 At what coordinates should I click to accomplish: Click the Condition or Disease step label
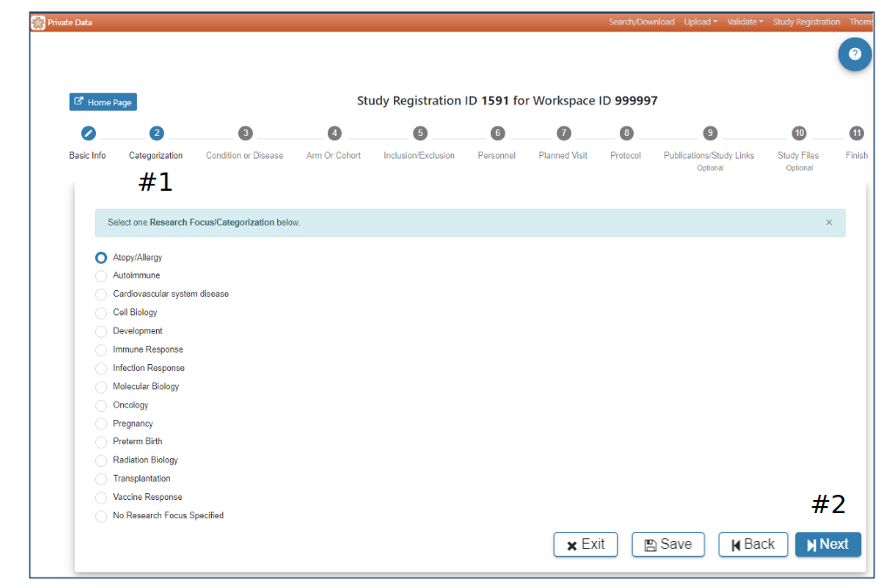click(x=244, y=156)
